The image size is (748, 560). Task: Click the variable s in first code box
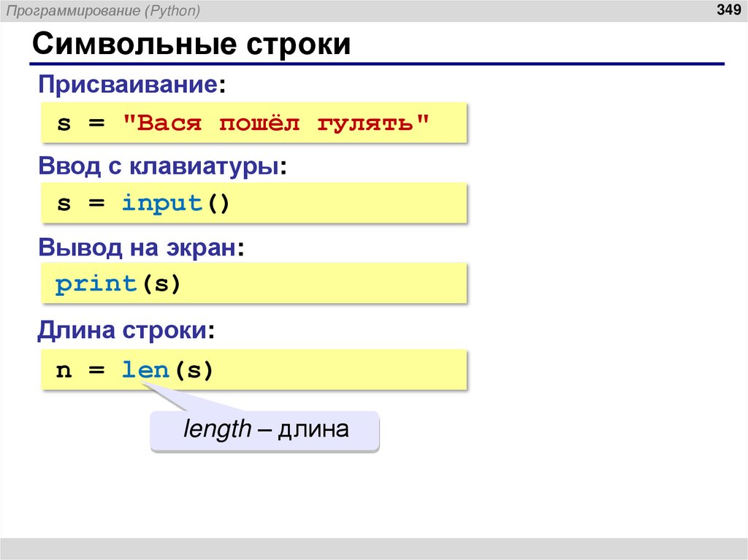pos(64,123)
